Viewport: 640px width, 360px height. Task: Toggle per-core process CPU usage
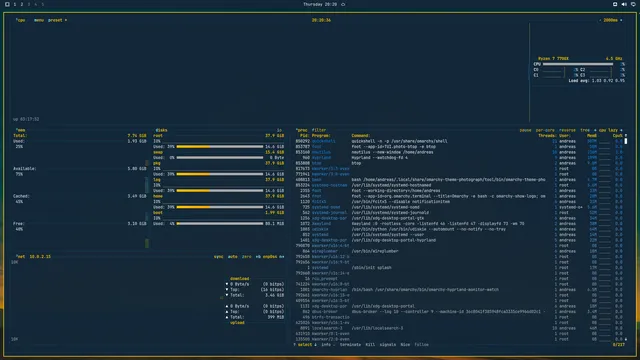pyautogui.click(x=545, y=130)
